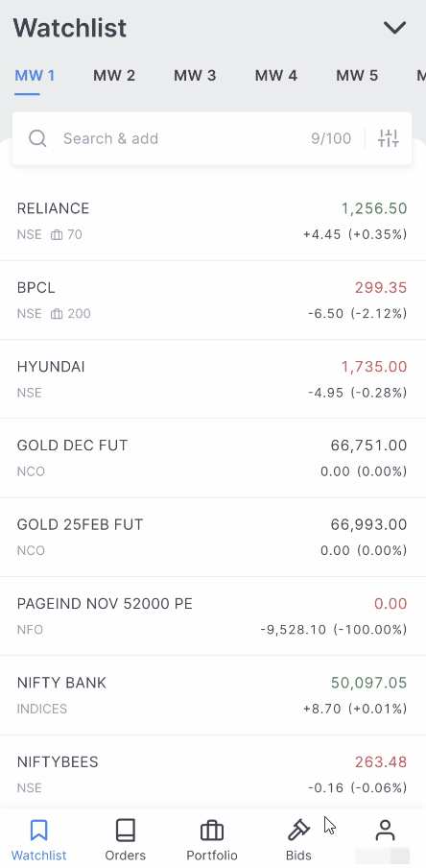Select the PAGEIND NOV 52000 PE row
The image size is (426, 868).
coord(213,616)
